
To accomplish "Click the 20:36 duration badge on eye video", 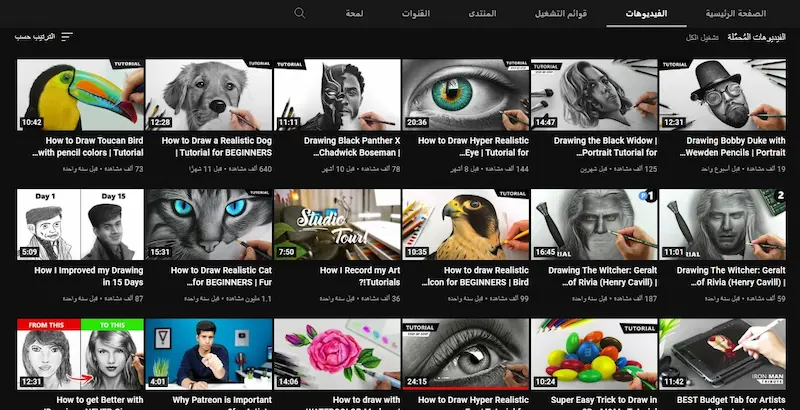I will coord(417,122).
